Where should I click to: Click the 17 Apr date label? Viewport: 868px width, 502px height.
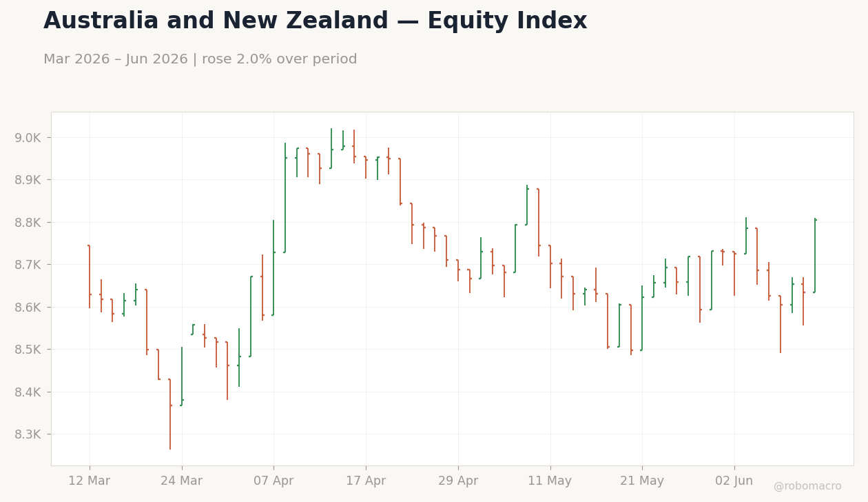coord(366,481)
